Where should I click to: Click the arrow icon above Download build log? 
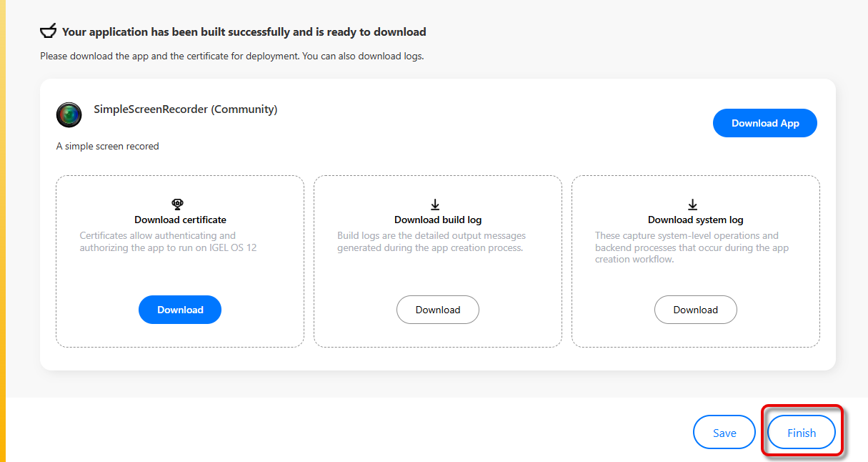(436, 205)
